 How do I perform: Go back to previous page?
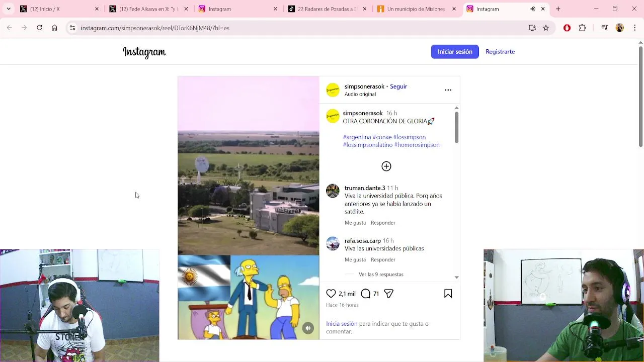coord(9,28)
